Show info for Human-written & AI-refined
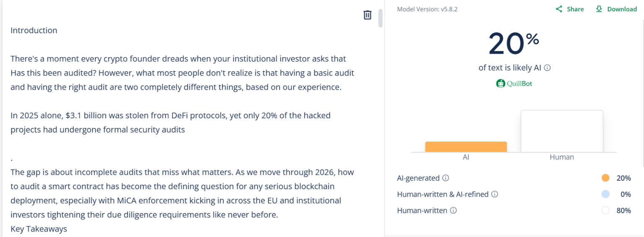 [x=495, y=194]
